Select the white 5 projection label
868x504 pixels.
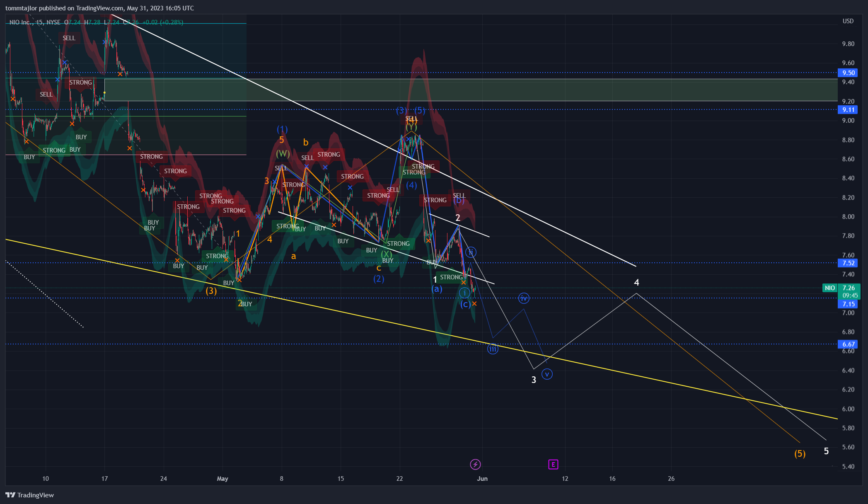tap(826, 451)
